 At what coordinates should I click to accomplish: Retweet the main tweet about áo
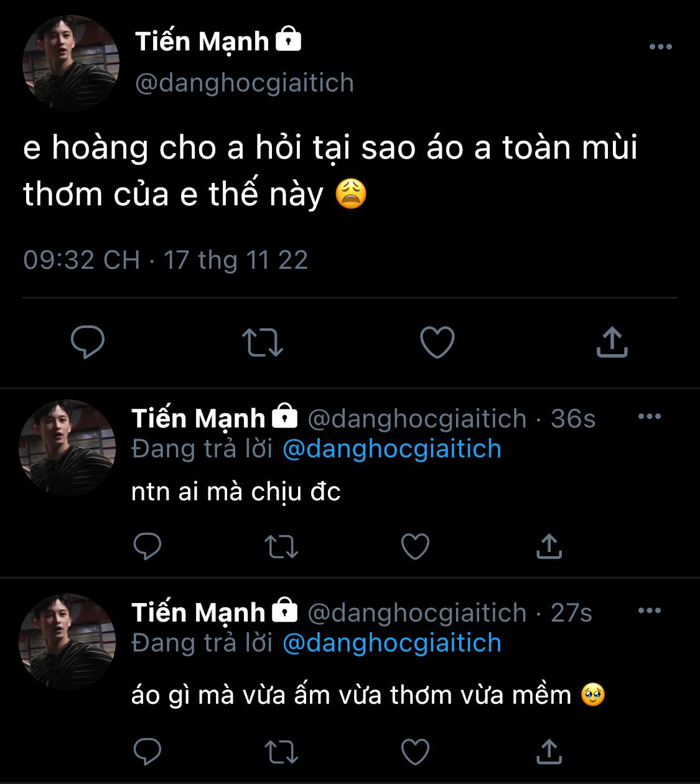pos(262,342)
